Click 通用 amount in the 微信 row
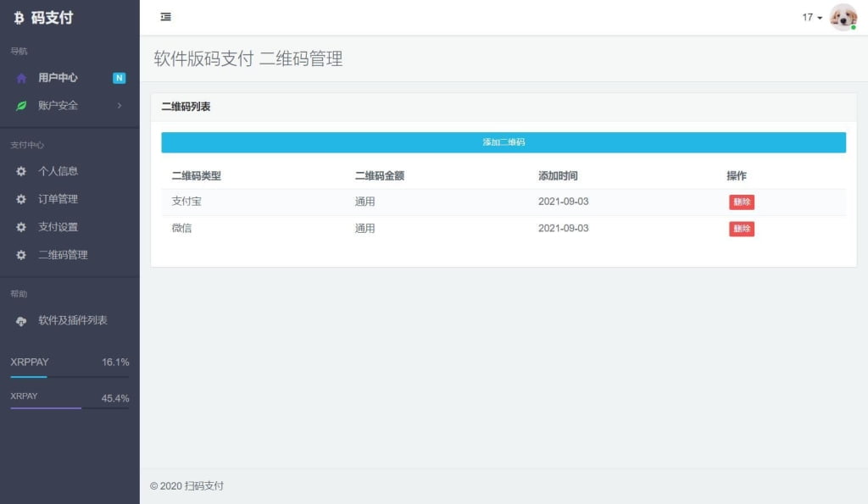Screen dimensions: 868x504 [x=364, y=228]
